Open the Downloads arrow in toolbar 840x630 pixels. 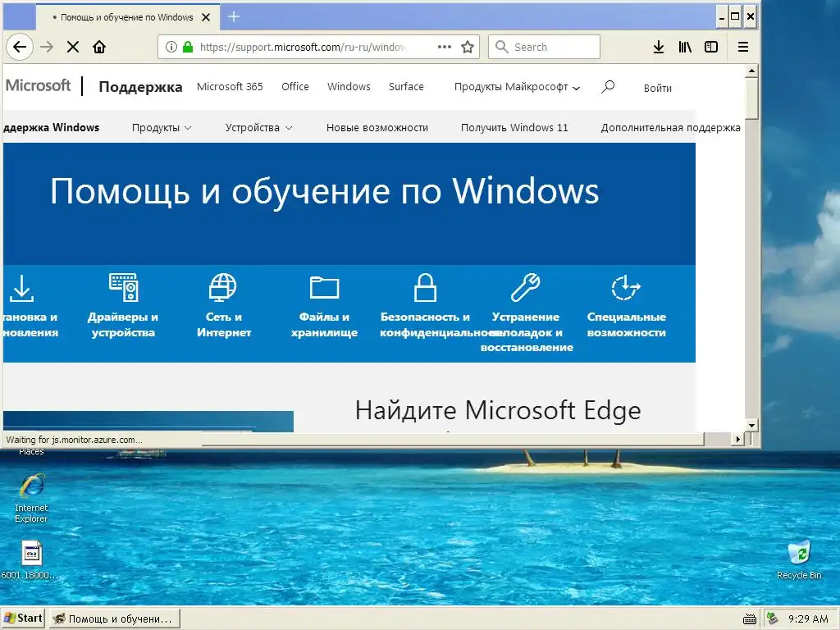pyautogui.click(x=659, y=47)
